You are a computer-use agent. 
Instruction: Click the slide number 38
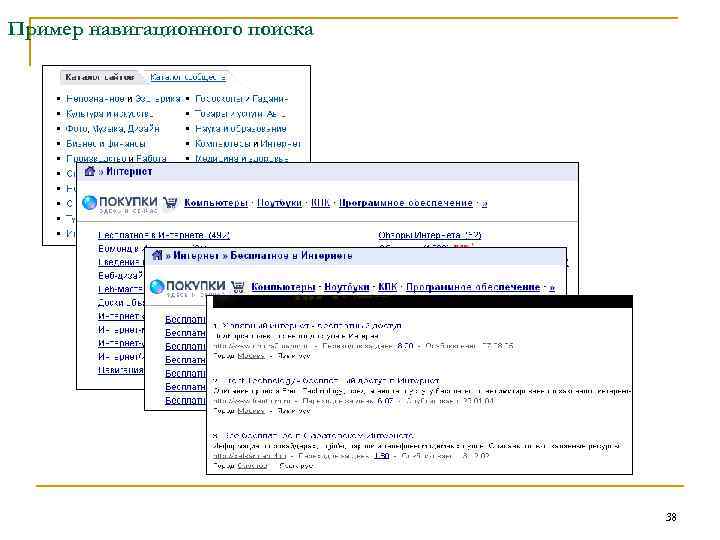671,517
